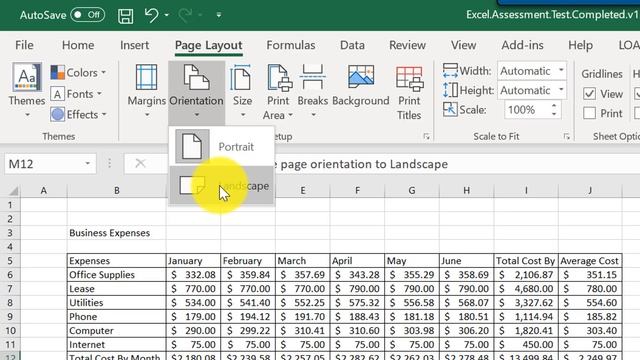The image size is (640, 360).
Task: Click the Scale percentage stepper
Action: point(554,109)
